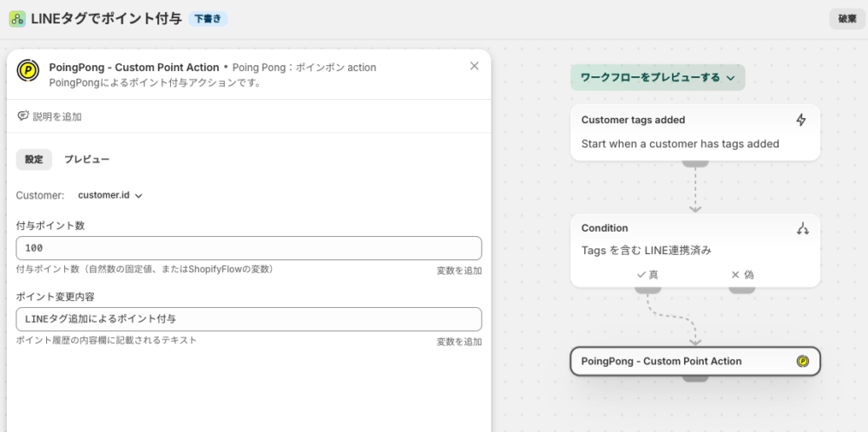The width and height of the screenshot is (868, 432).
Task: Close the PoingPong action settings panel
Action: click(x=474, y=66)
